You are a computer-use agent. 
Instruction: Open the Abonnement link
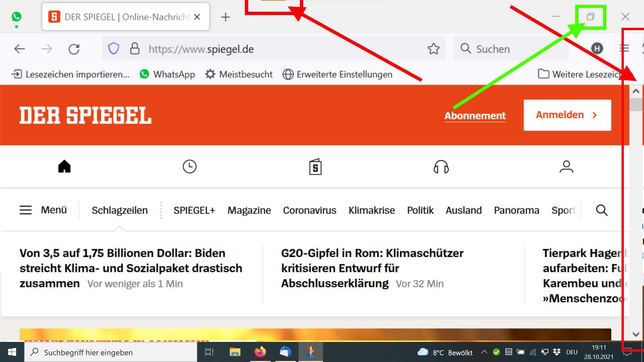[x=475, y=116]
